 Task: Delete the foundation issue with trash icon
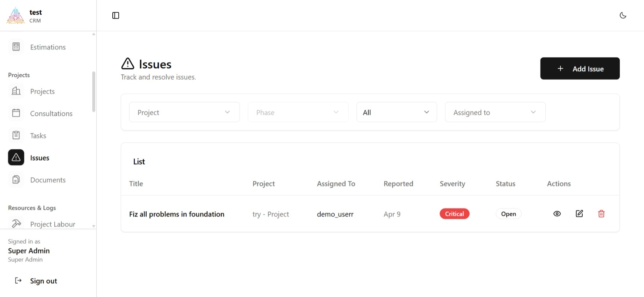pos(601,214)
